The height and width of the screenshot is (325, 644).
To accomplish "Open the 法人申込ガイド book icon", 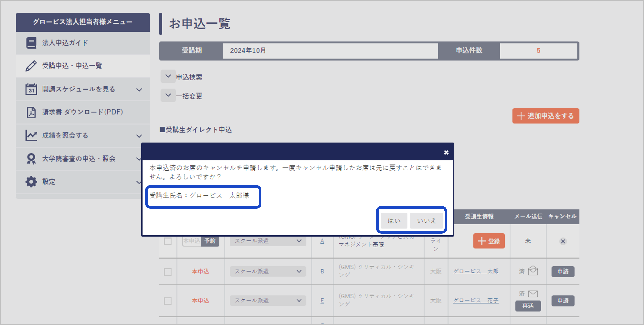I will pos(31,43).
